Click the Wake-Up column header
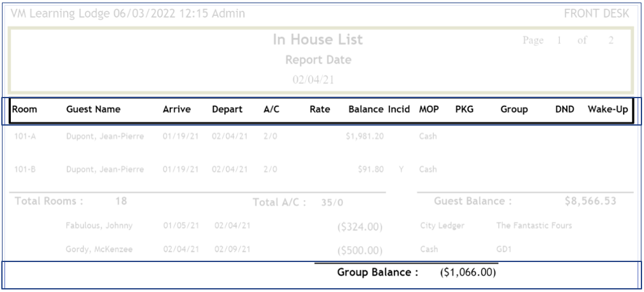The image size is (644, 292). [x=608, y=110]
